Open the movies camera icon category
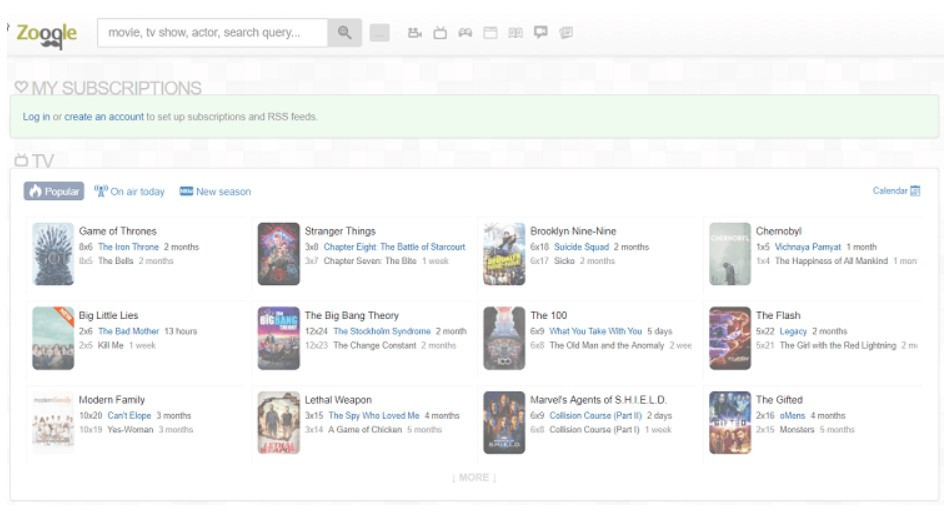Viewport: 947px width, 512px height. click(415, 33)
